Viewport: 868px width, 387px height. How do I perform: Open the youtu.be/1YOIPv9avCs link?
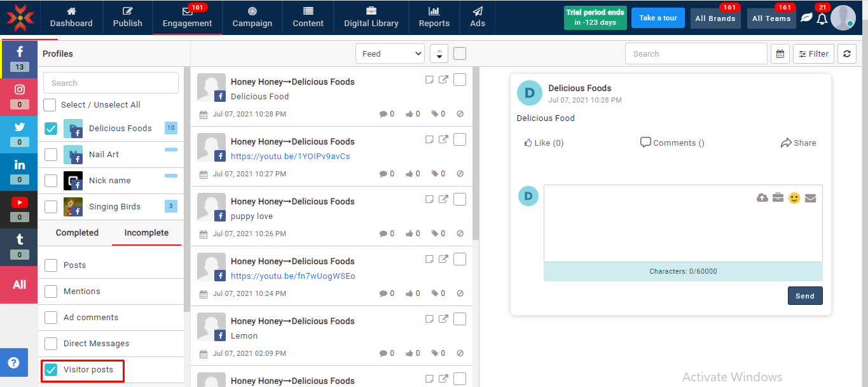click(290, 156)
